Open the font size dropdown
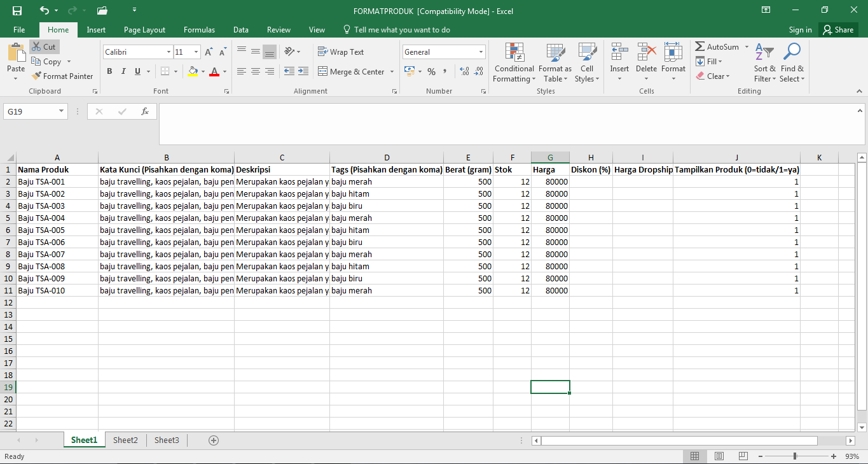Screen dimensions: 868x464 click(x=196, y=52)
